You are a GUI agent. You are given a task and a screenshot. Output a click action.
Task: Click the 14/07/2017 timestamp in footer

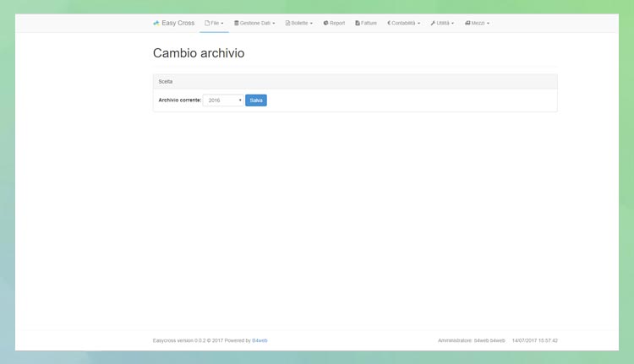click(535, 340)
